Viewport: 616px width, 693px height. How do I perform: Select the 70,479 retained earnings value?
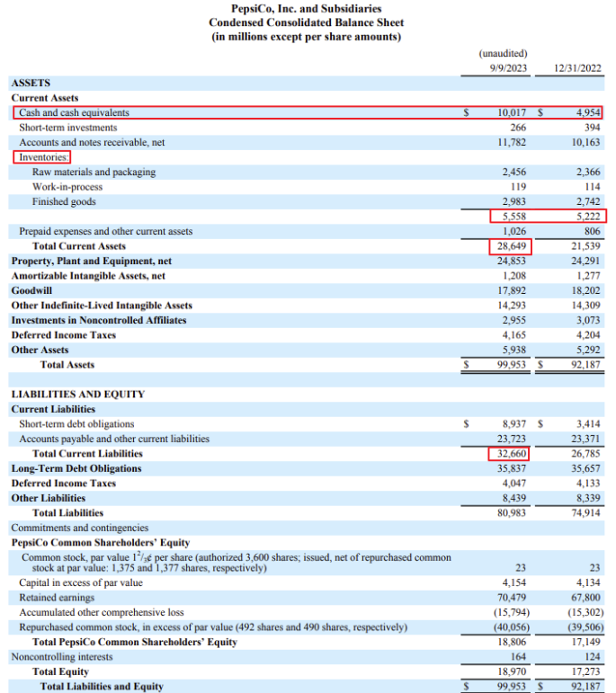click(512, 598)
